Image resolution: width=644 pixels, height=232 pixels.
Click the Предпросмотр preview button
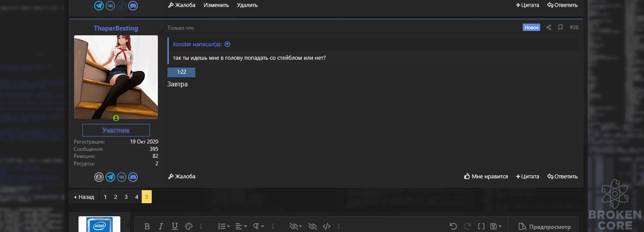545,227
